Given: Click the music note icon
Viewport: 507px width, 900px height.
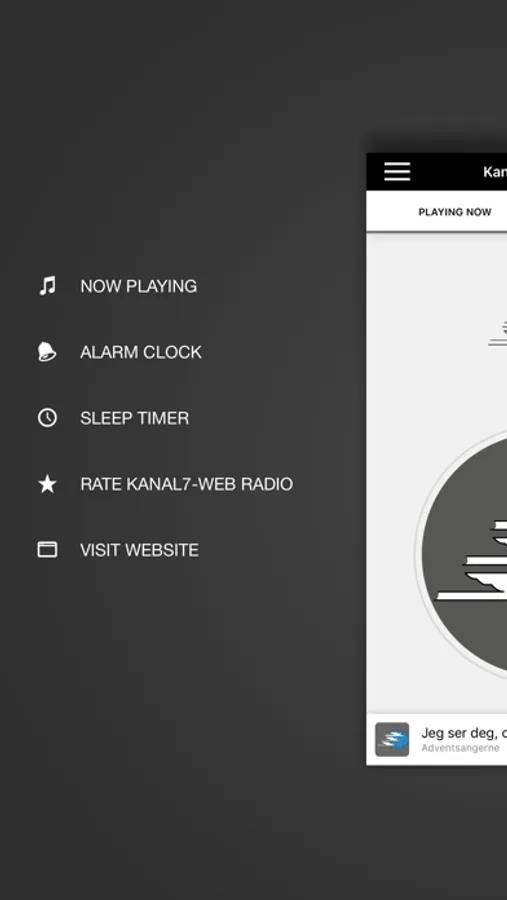Looking at the screenshot, I should [47, 285].
